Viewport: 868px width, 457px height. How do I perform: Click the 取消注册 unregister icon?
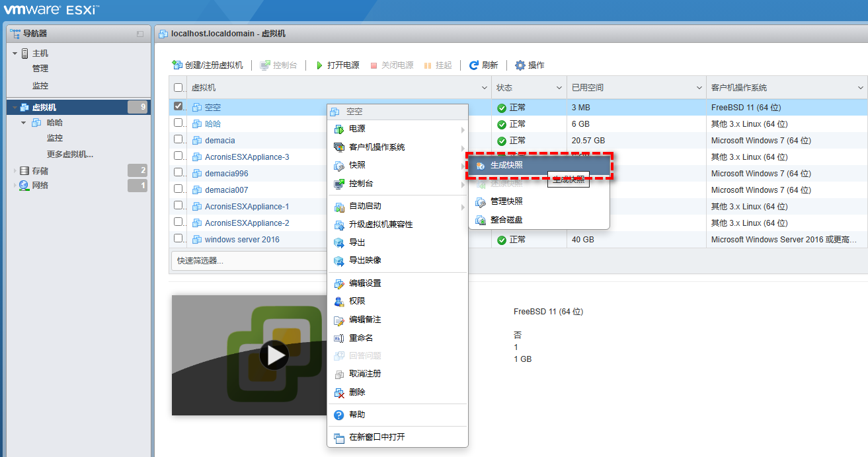click(x=339, y=374)
